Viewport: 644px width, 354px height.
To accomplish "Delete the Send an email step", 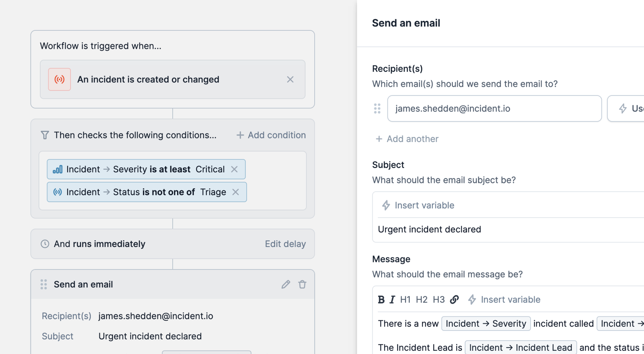I will click(302, 284).
